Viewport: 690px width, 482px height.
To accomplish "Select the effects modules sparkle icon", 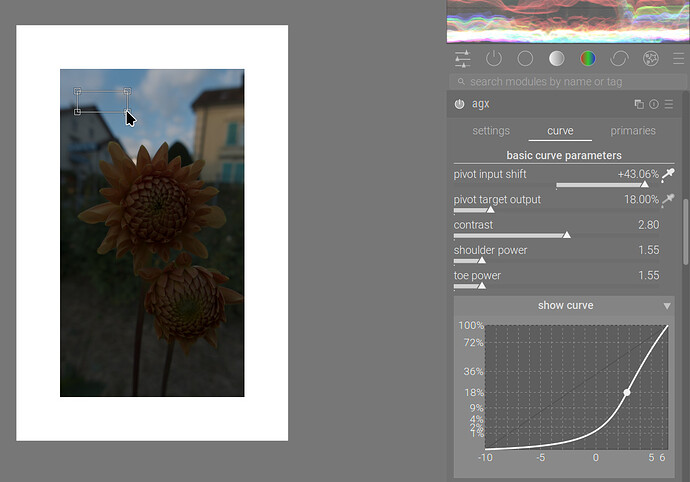I will tap(650, 59).
